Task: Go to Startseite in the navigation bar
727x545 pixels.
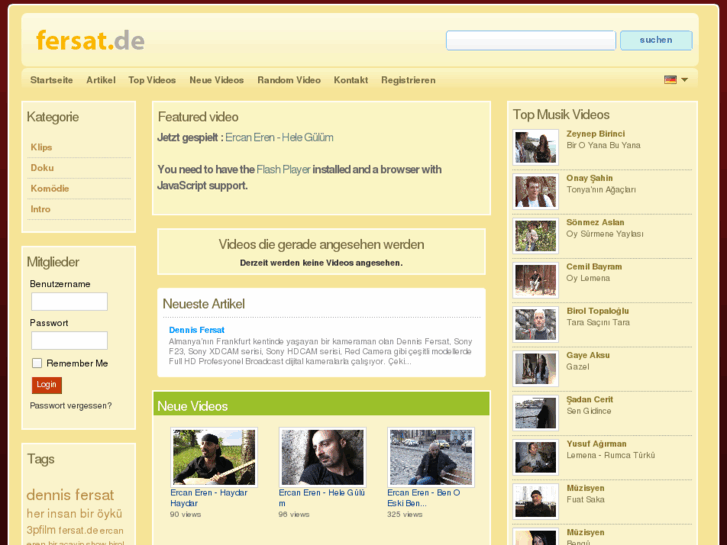Action: point(51,80)
